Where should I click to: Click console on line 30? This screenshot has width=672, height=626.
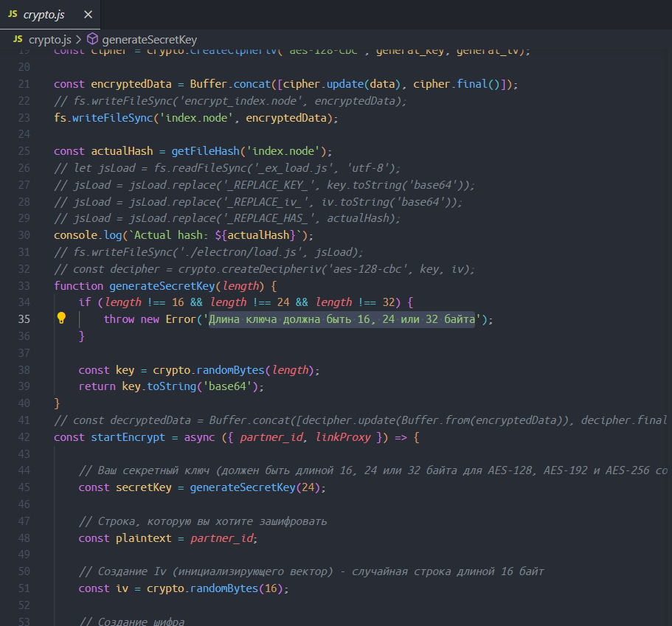pos(76,235)
